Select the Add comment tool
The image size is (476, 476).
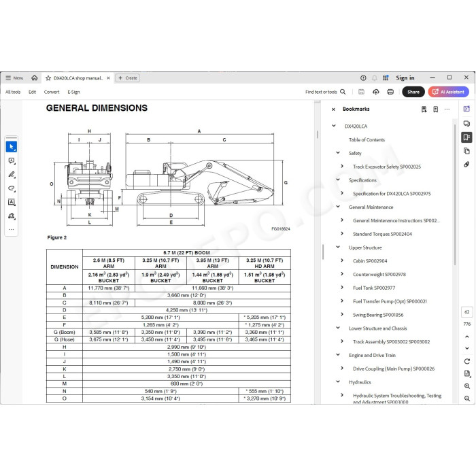coord(12,161)
